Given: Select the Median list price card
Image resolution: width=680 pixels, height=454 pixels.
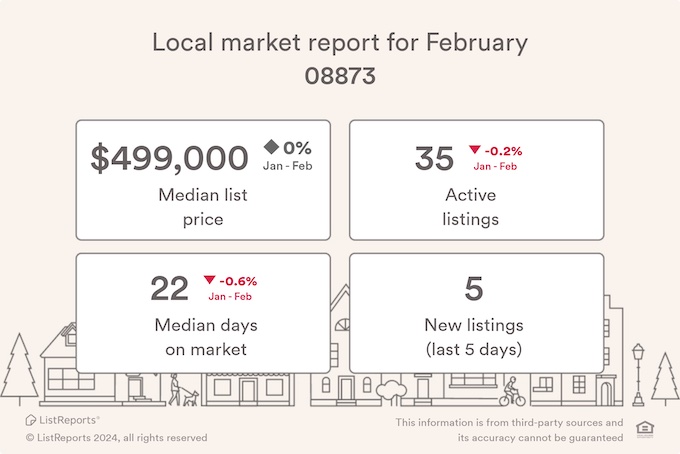Looking at the screenshot, I should pos(203,180).
